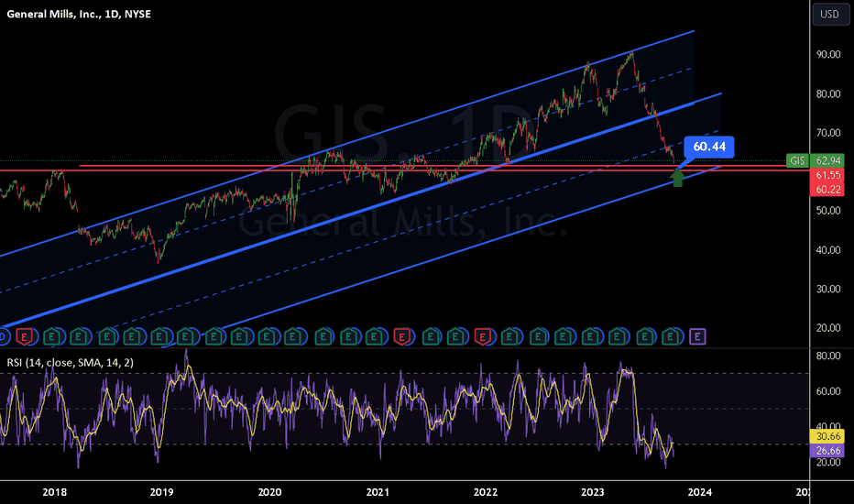
Task: Click the 90.00 price axis label
Action: pyautogui.click(x=827, y=54)
